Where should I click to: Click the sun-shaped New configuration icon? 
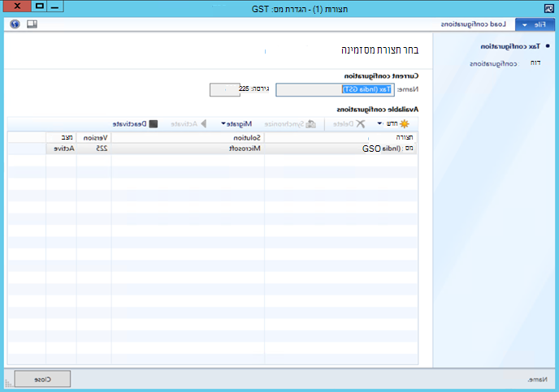click(x=405, y=124)
